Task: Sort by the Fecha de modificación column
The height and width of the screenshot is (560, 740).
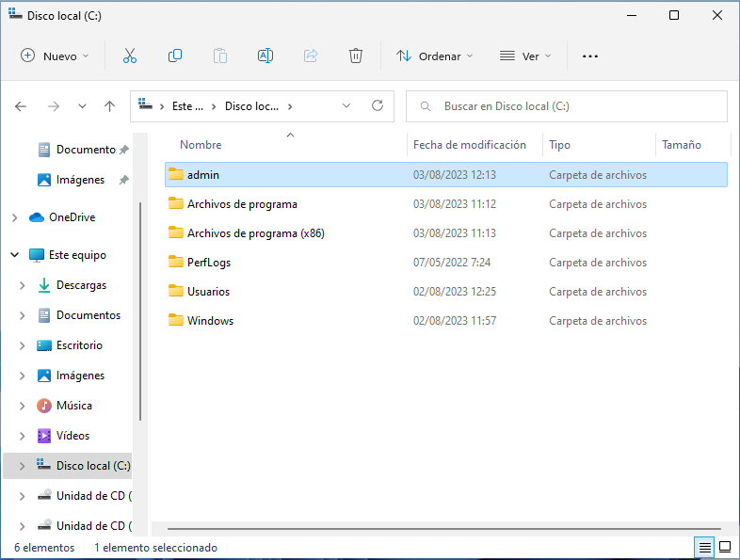Action: pyautogui.click(x=469, y=145)
